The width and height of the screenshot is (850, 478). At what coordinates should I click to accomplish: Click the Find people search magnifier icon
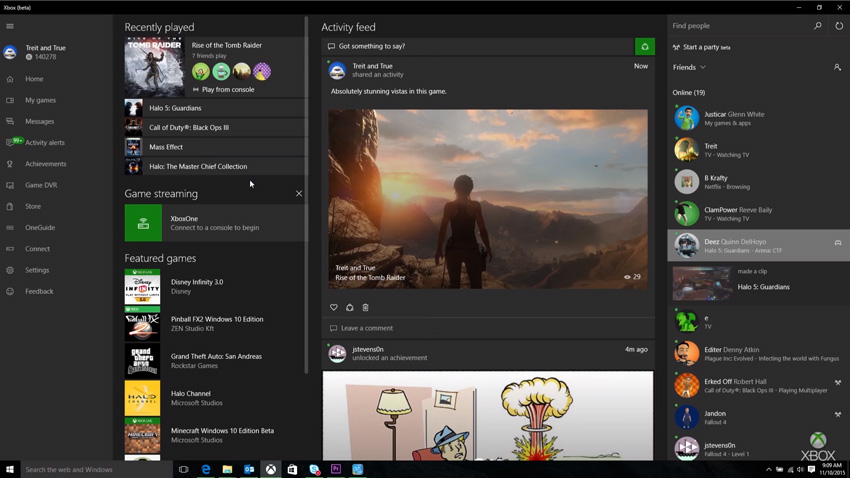point(817,25)
